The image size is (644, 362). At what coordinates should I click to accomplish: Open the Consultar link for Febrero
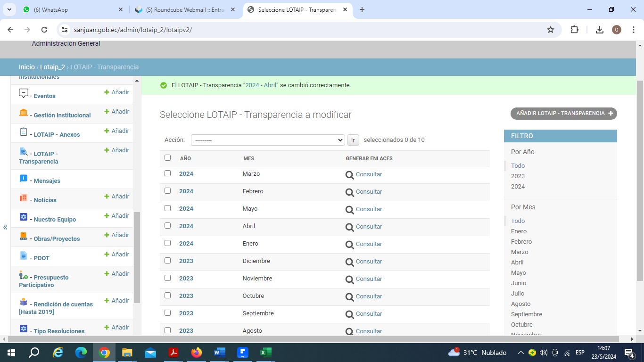[x=369, y=192]
